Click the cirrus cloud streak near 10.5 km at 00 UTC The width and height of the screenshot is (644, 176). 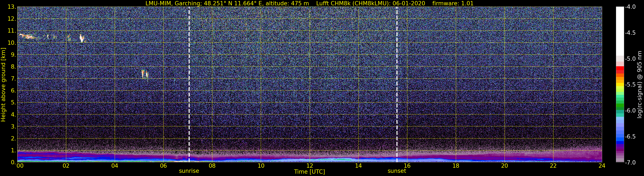(27, 36)
